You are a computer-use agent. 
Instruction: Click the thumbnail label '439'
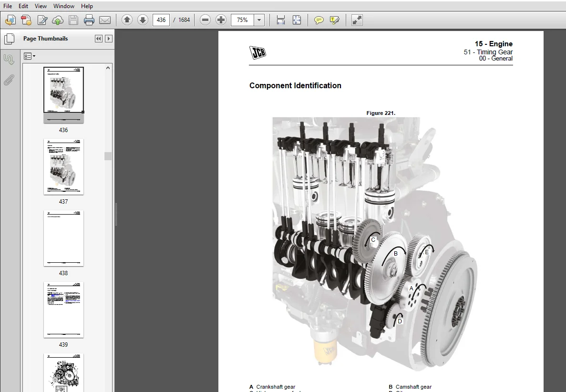point(63,344)
